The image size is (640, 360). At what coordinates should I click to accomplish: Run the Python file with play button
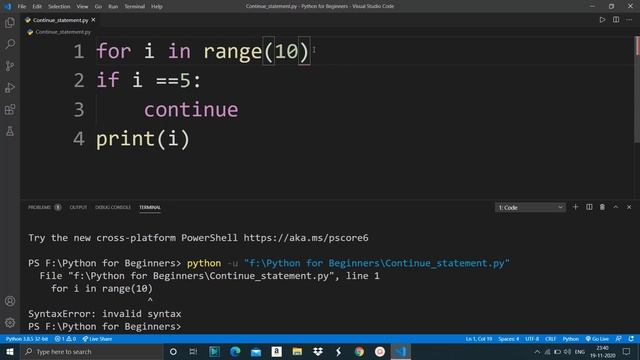click(x=602, y=20)
